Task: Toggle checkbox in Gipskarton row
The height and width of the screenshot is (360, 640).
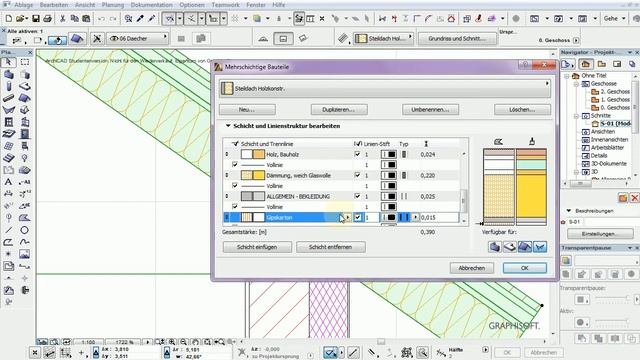Action: [358, 217]
